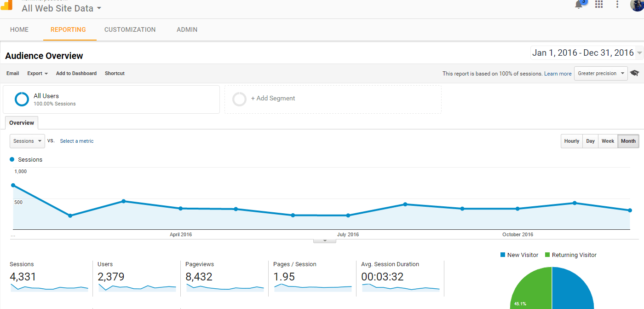Click the Google Analytics logo icon
The width and height of the screenshot is (644, 309).
pos(6,5)
